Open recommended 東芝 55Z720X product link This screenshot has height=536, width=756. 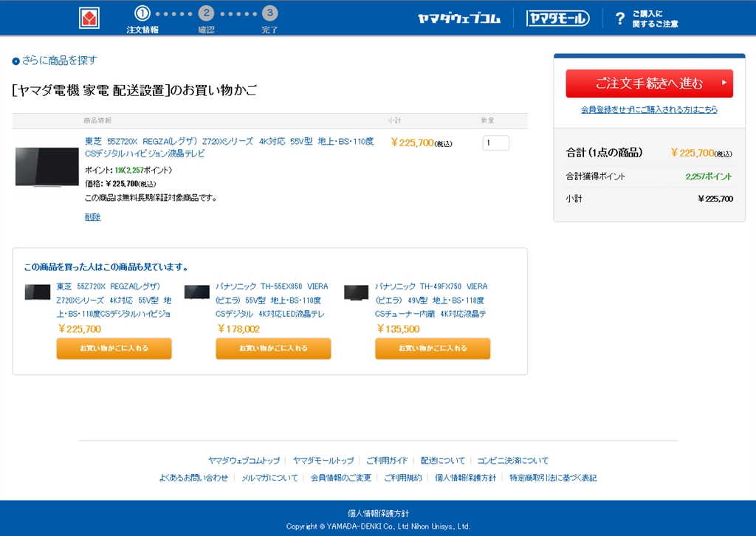[x=114, y=300]
